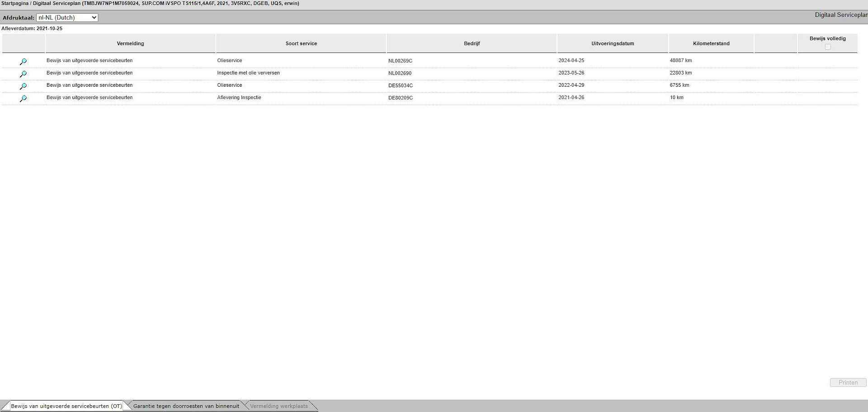Click the Printen button

[x=848, y=383]
